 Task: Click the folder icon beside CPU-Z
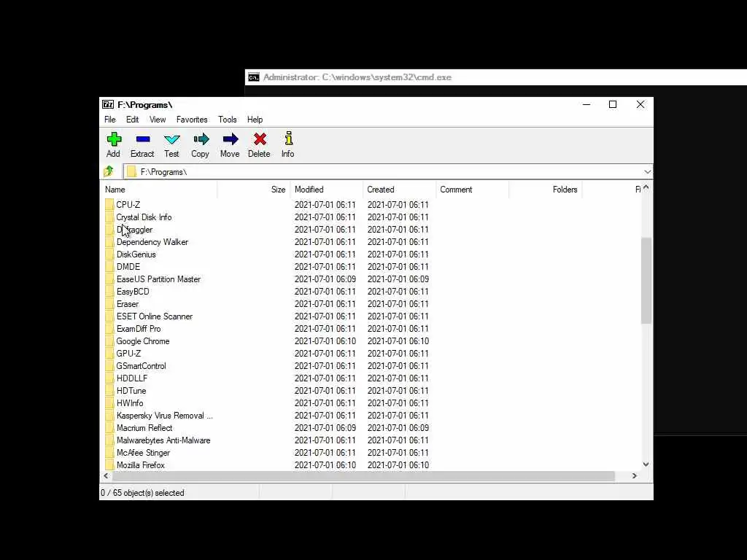pyautogui.click(x=109, y=205)
